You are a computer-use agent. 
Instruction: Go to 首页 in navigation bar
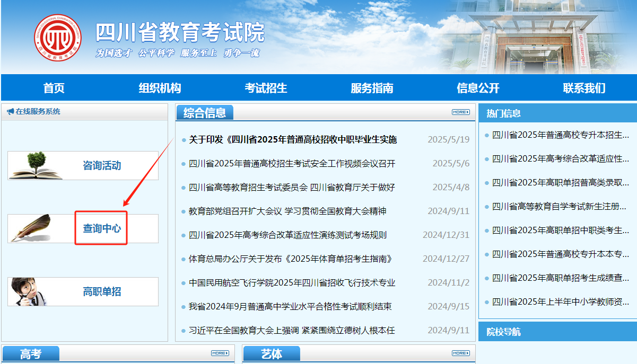54,88
